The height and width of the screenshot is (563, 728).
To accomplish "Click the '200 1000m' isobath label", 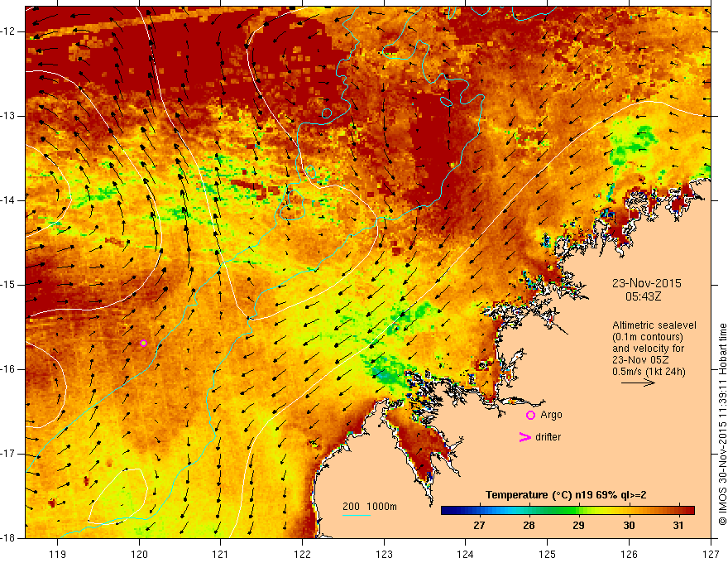I will (x=370, y=507).
